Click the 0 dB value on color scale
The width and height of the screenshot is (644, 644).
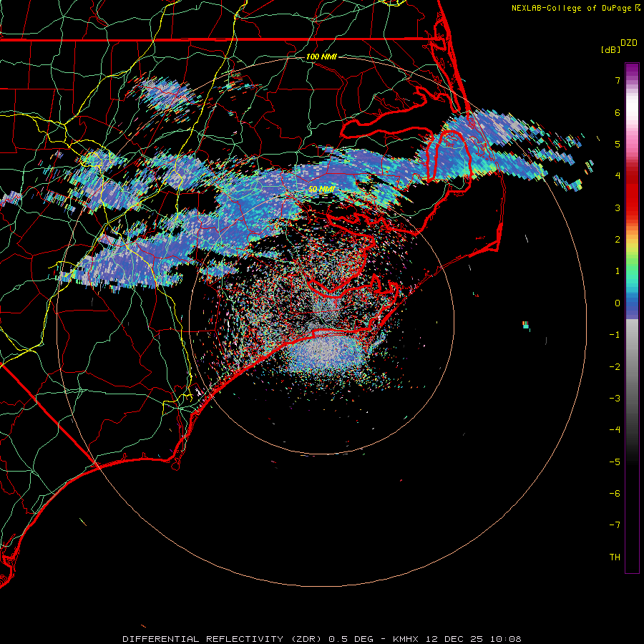(618, 303)
